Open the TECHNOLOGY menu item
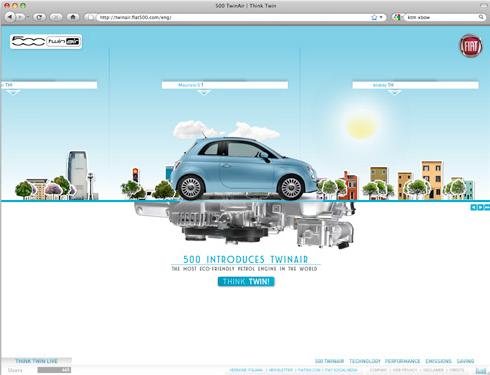 point(365,361)
